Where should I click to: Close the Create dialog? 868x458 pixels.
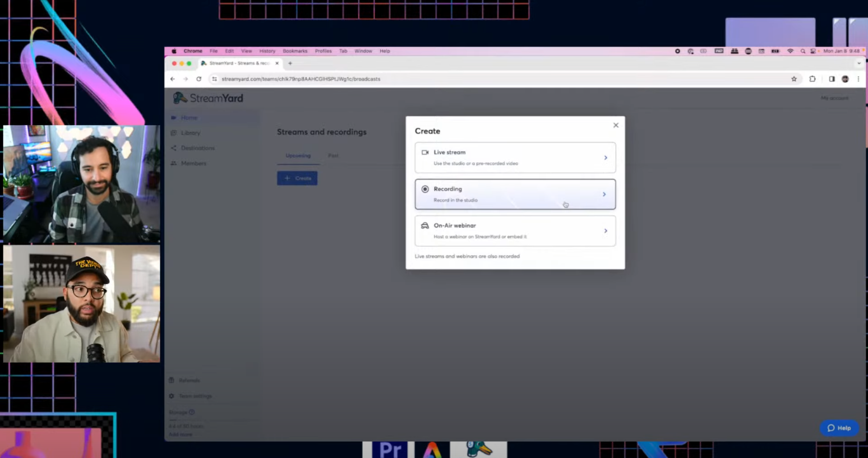click(616, 125)
